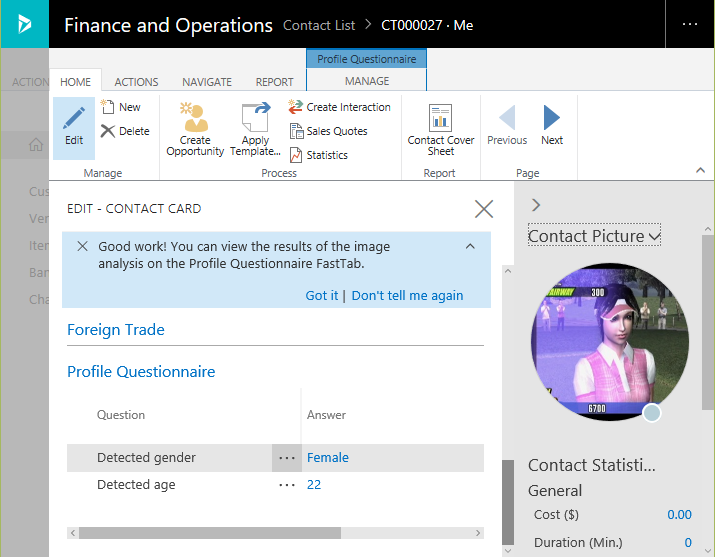Toggle Profile Questionnaire FastTab heading
715x557 pixels.
point(141,371)
